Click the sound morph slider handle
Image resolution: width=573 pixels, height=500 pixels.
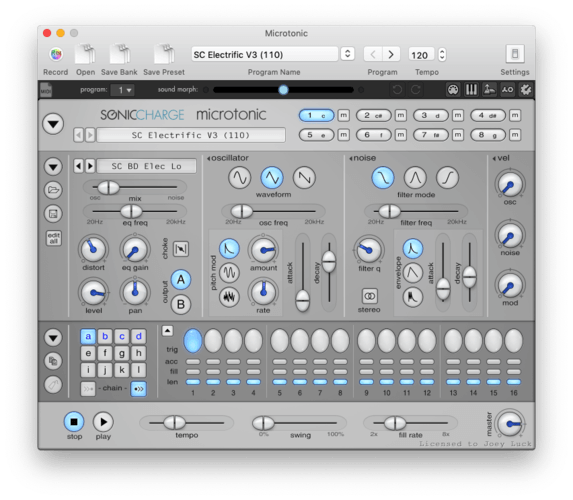(x=283, y=90)
